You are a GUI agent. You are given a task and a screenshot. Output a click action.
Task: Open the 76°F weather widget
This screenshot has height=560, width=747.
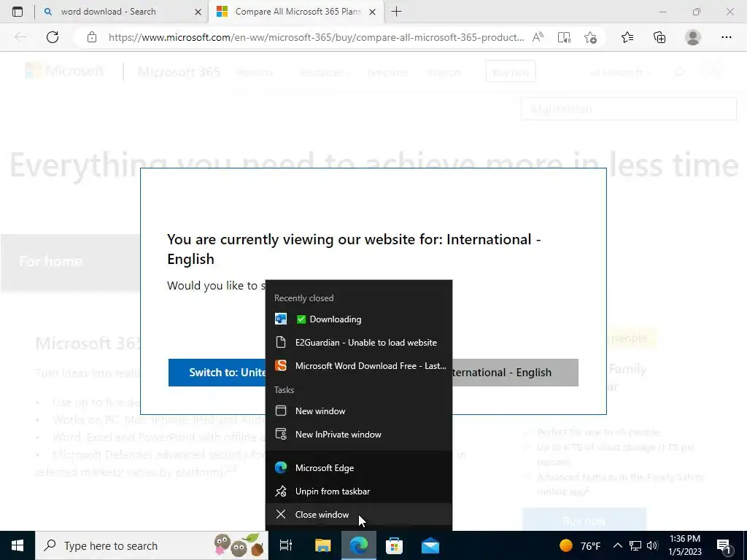(x=580, y=545)
